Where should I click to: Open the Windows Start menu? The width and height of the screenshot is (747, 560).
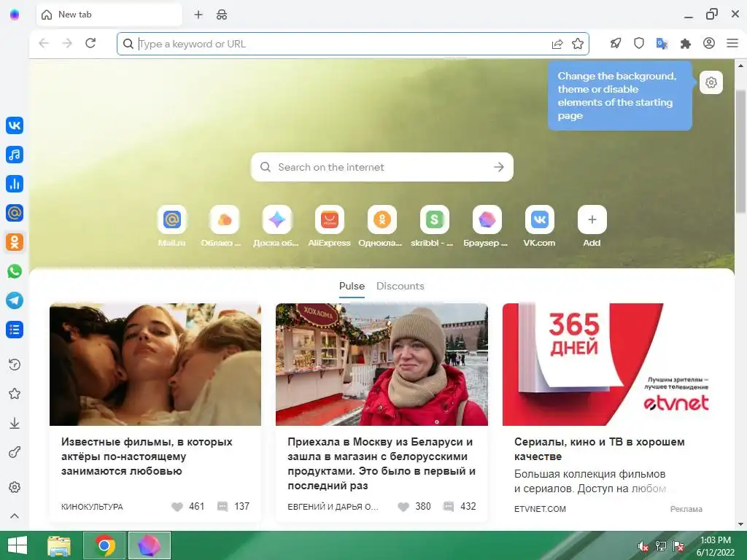tap(18, 545)
